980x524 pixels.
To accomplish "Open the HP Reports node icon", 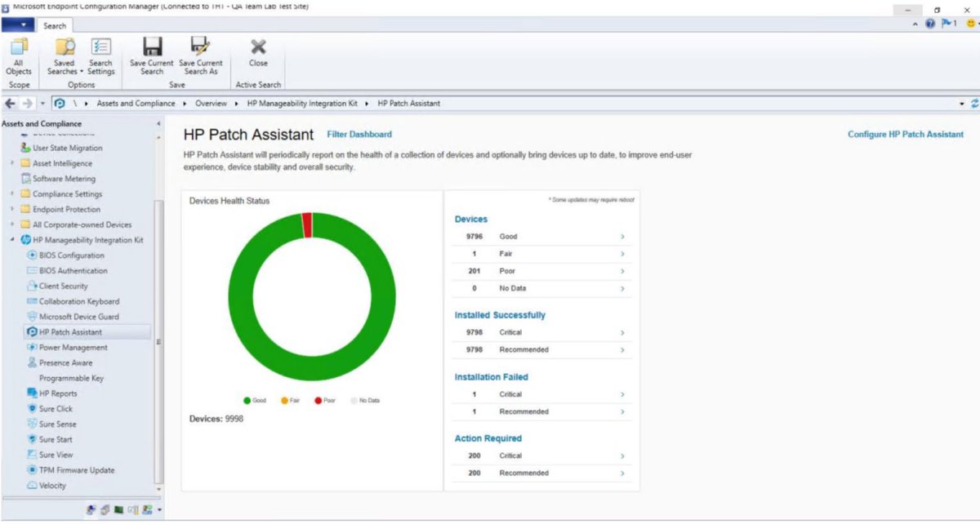I will click(33, 393).
